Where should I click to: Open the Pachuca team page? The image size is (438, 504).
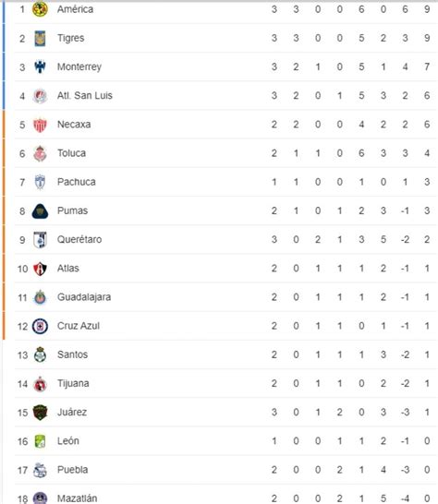click(x=77, y=182)
